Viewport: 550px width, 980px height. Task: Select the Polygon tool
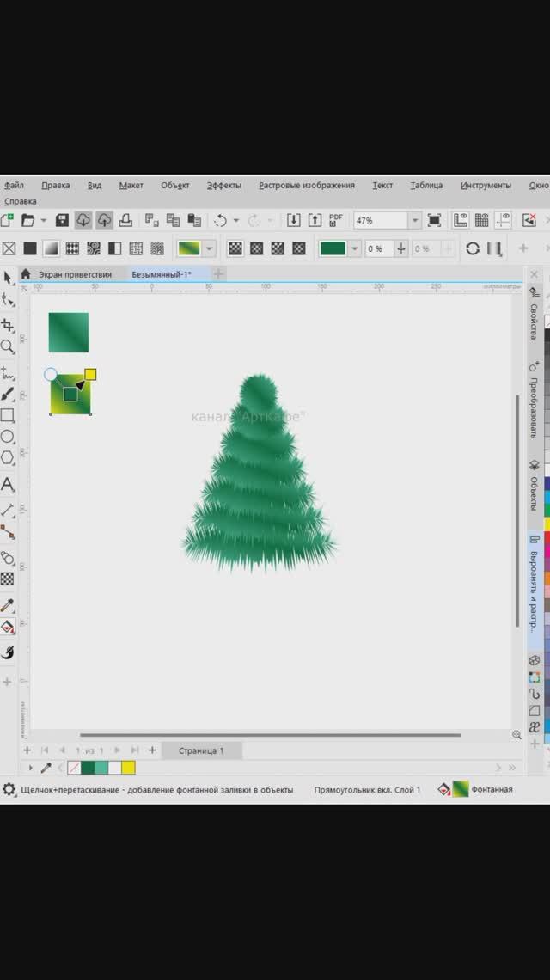click(x=8, y=457)
